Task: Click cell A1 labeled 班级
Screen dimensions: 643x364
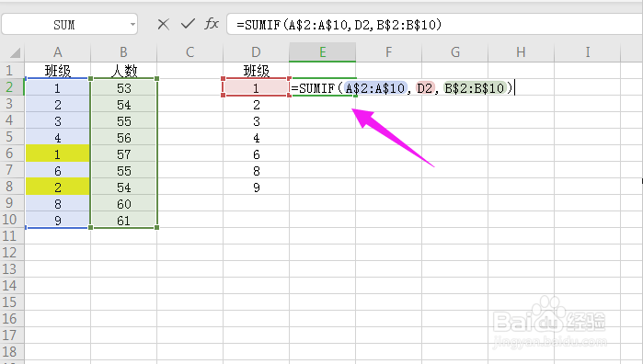Action: pyautogui.click(x=58, y=71)
